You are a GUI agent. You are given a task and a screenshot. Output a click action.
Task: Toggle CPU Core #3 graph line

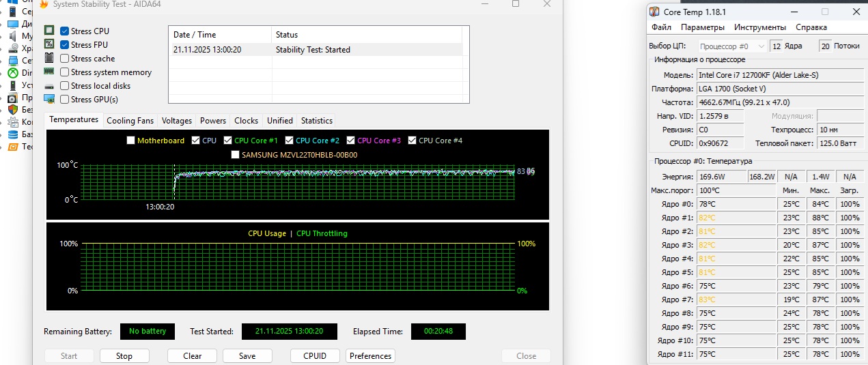[x=351, y=141]
